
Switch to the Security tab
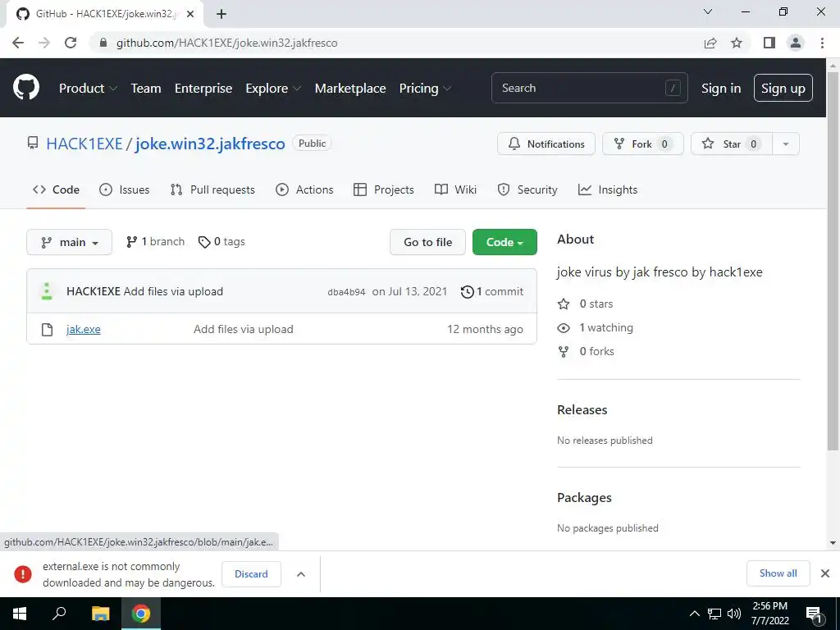coord(527,189)
